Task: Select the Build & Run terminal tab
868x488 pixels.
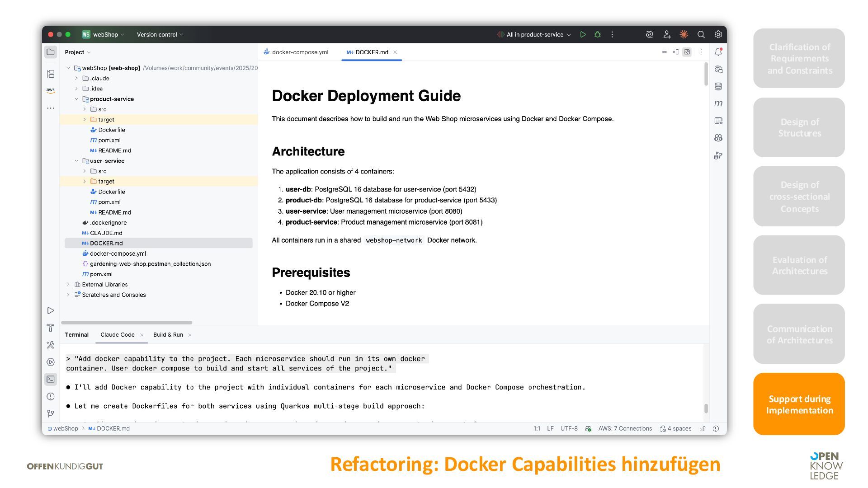Action: point(168,335)
